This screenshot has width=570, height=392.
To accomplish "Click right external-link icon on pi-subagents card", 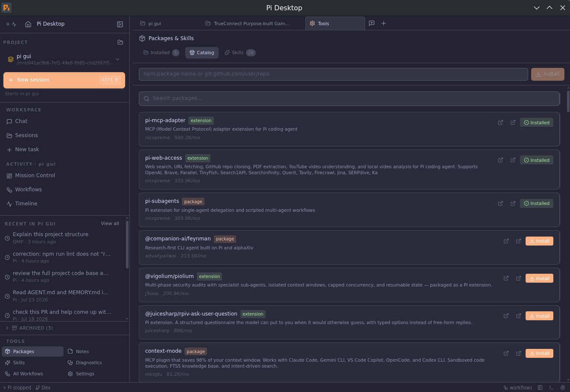I will pos(513,203).
